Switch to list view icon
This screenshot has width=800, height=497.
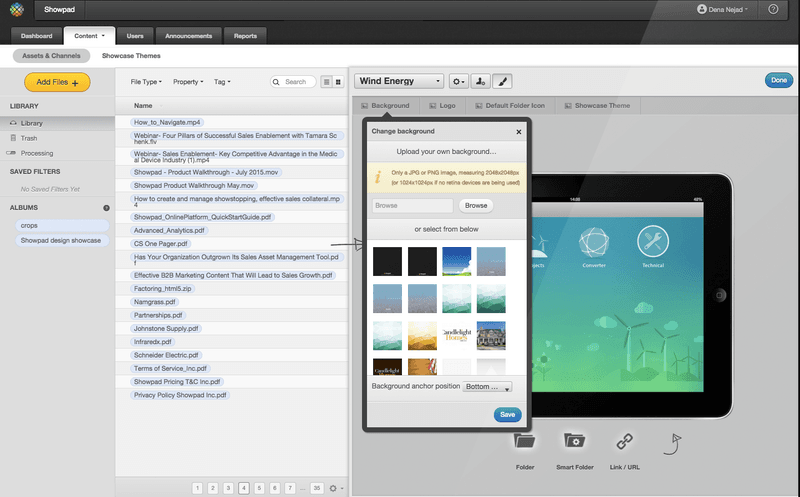327,82
